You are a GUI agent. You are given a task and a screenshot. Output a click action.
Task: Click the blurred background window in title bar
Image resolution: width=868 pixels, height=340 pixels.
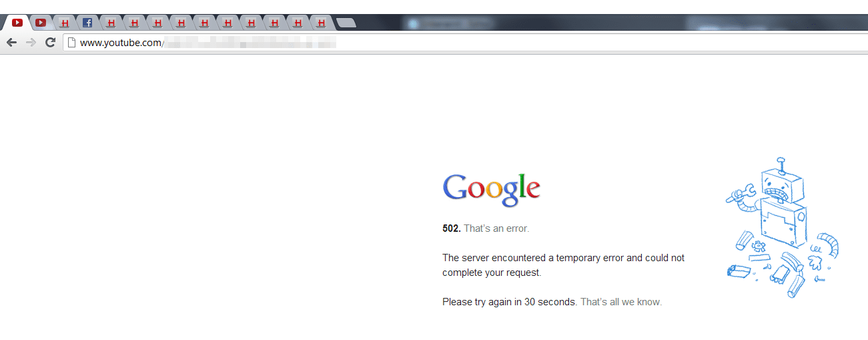450,23
